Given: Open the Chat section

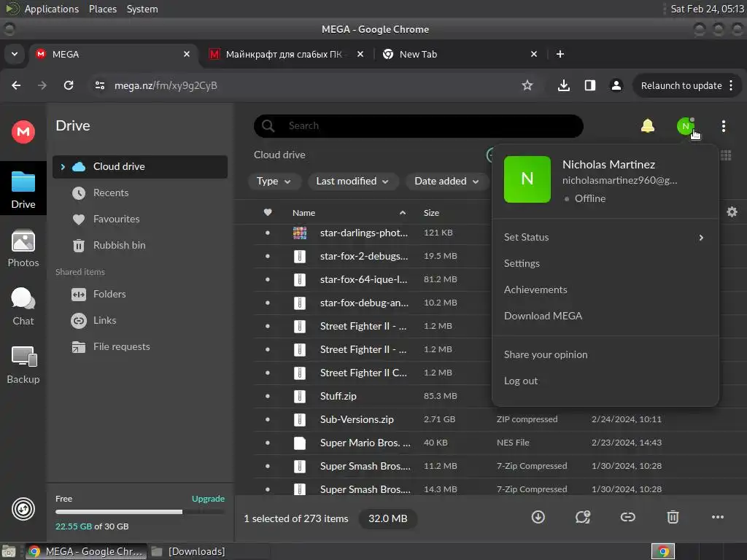Looking at the screenshot, I should click(x=23, y=307).
